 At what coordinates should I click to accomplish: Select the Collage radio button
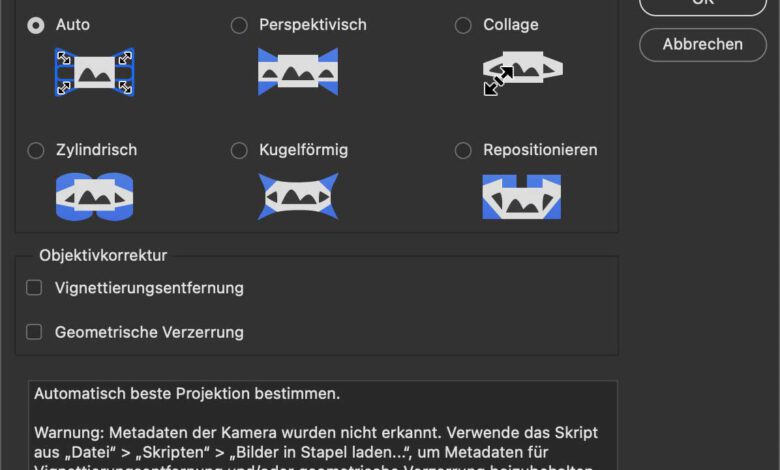coord(463,25)
